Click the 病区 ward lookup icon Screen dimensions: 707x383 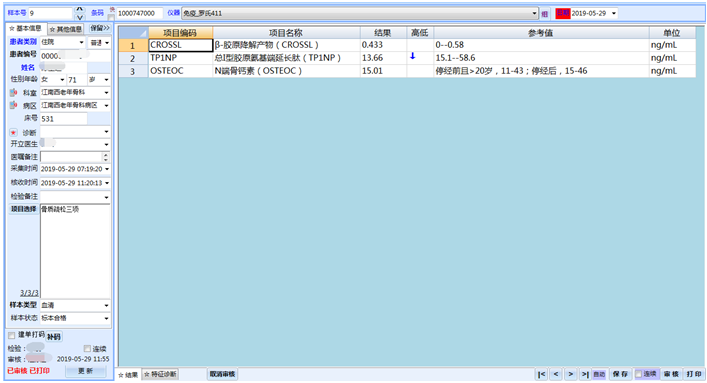coord(14,106)
